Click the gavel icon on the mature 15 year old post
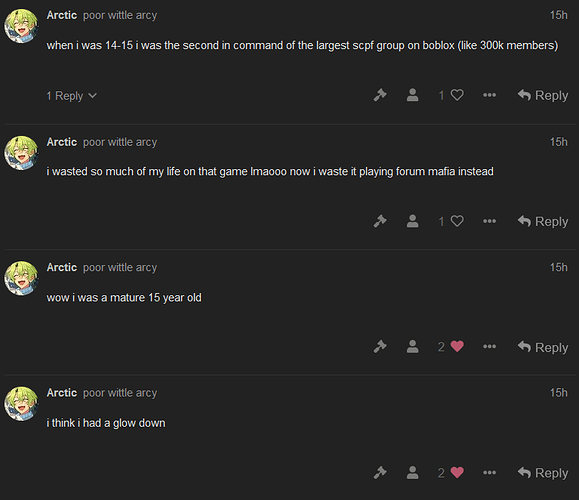 pyautogui.click(x=380, y=347)
